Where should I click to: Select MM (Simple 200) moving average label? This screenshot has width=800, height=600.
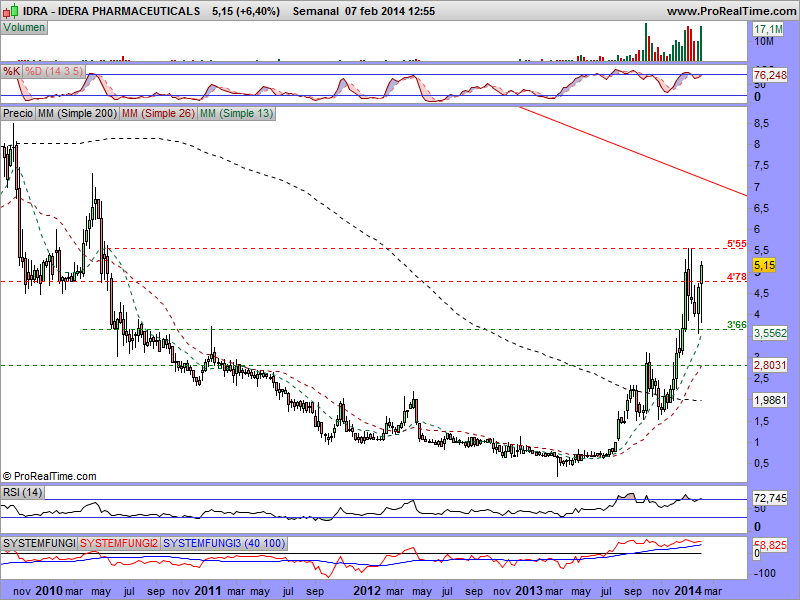77,113
